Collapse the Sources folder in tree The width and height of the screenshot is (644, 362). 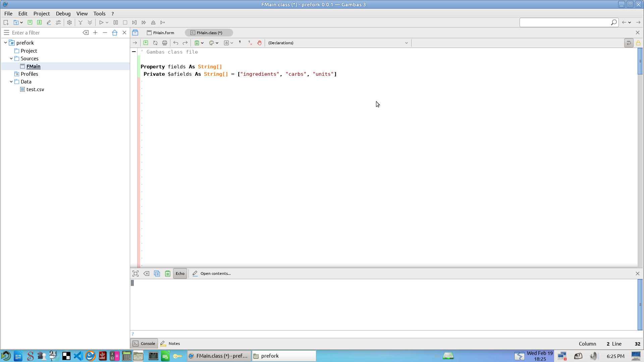click(x=11, y=59)
